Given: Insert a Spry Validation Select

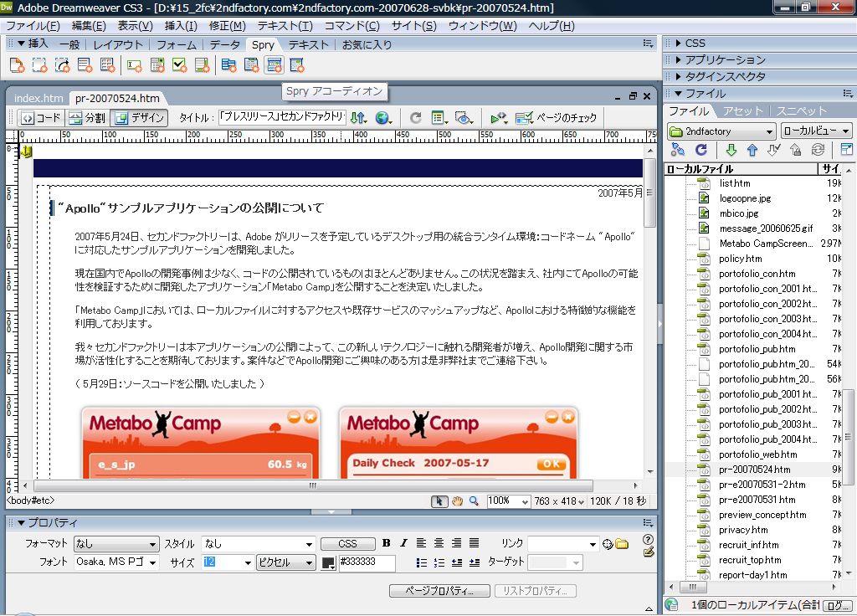Looking at the screenshot, I should 157,65.
